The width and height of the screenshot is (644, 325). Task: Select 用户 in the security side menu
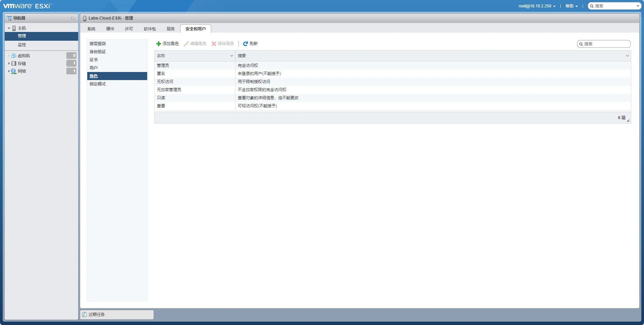94,68
